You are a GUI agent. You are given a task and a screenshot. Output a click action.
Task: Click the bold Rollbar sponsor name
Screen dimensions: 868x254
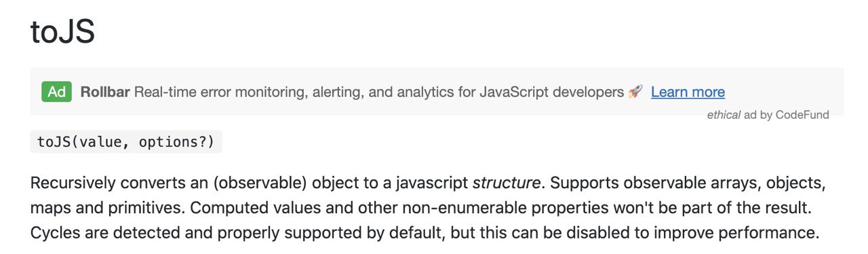(x=105, y=92)
